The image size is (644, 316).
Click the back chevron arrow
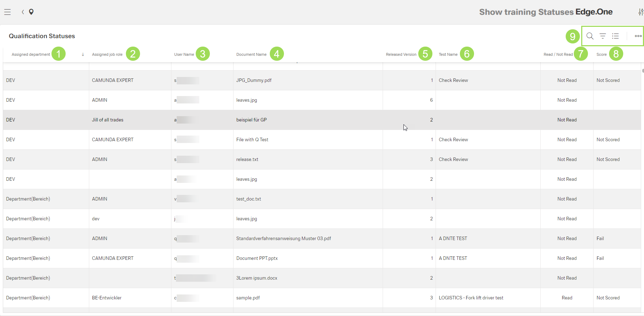[23, 12]
